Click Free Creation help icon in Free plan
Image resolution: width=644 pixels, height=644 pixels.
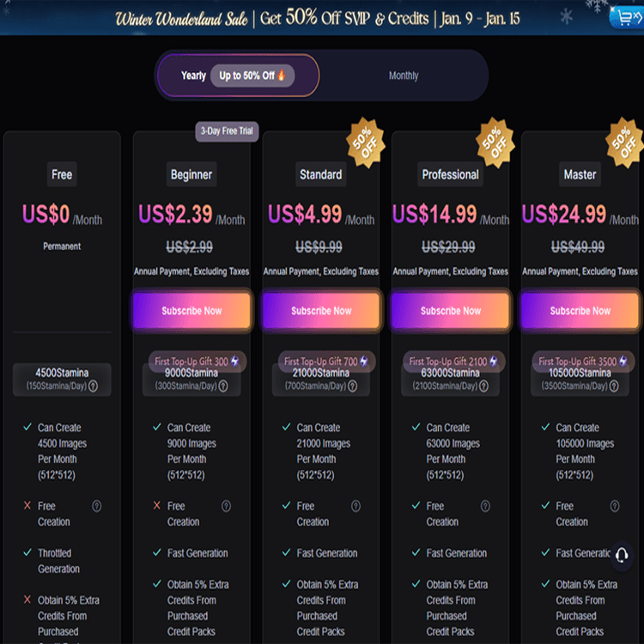96,507
